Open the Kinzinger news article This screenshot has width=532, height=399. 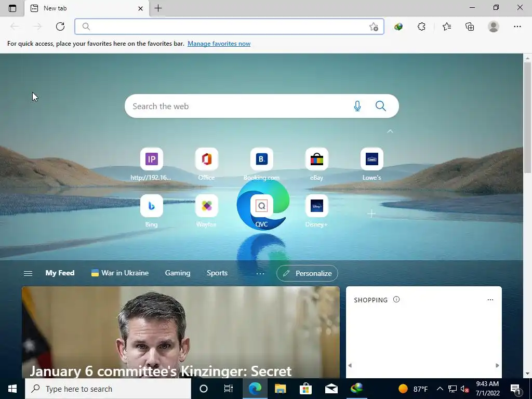180,332
